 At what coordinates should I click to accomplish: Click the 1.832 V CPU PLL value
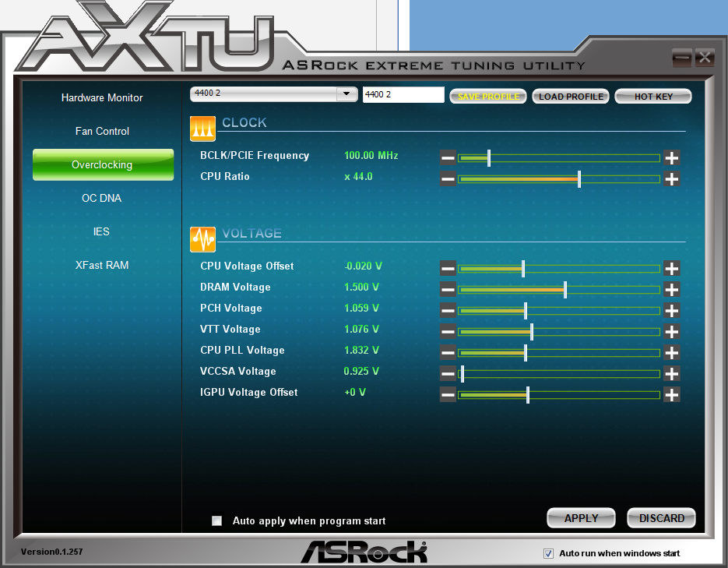[361, 350]
